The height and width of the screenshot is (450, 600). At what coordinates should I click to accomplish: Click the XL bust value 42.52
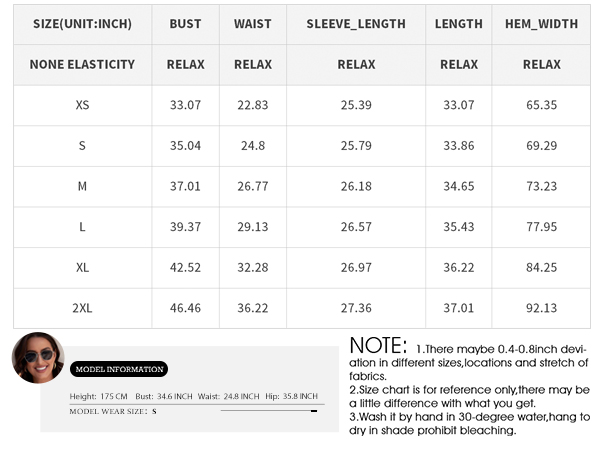tap(185, 267)
